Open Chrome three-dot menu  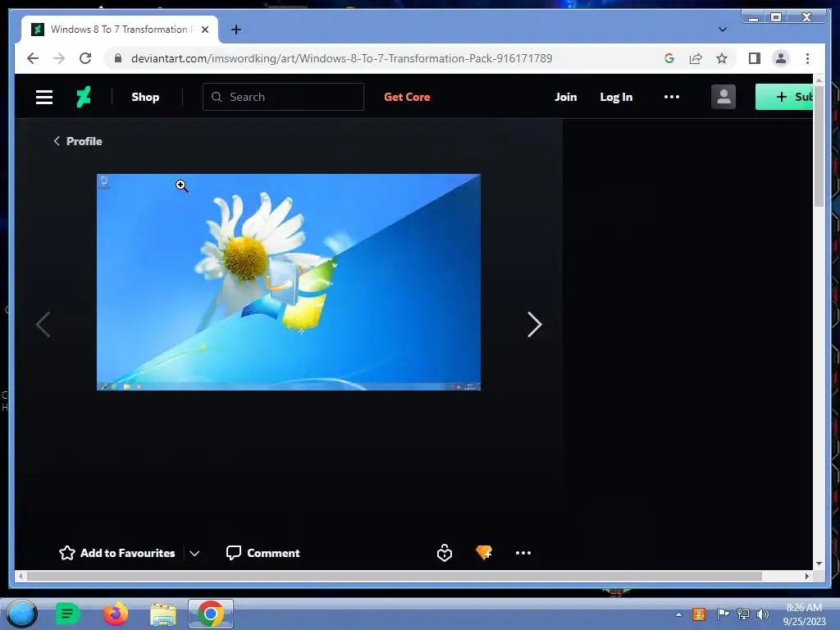point(807,58)
